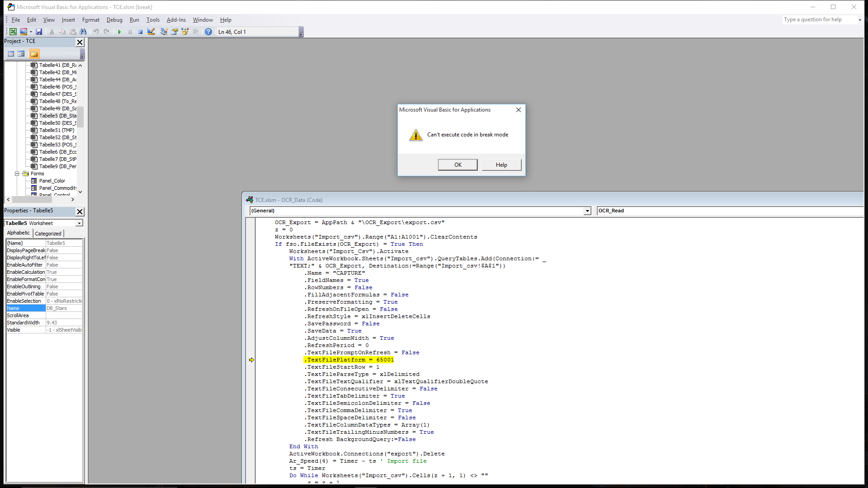This screenshot has height=488, width=868.
Task: Click the Break pause icon
Action: 130,32
